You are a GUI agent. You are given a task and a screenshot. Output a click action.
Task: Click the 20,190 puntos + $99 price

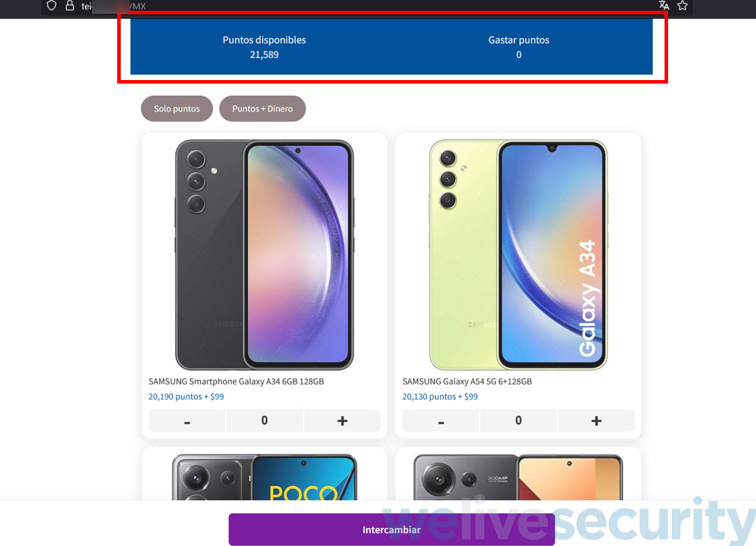[186, 397]
